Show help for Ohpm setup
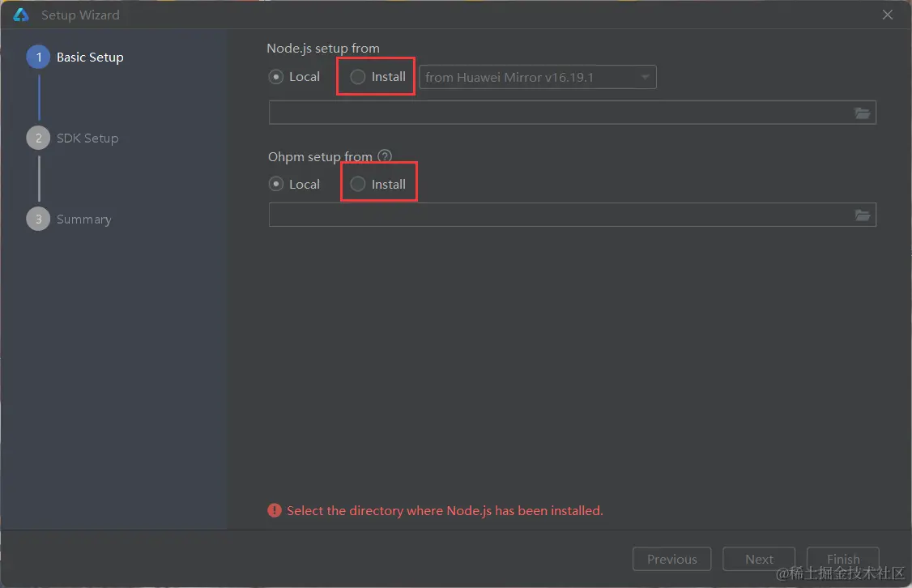The image size is (912, 588). click(385, 156)
